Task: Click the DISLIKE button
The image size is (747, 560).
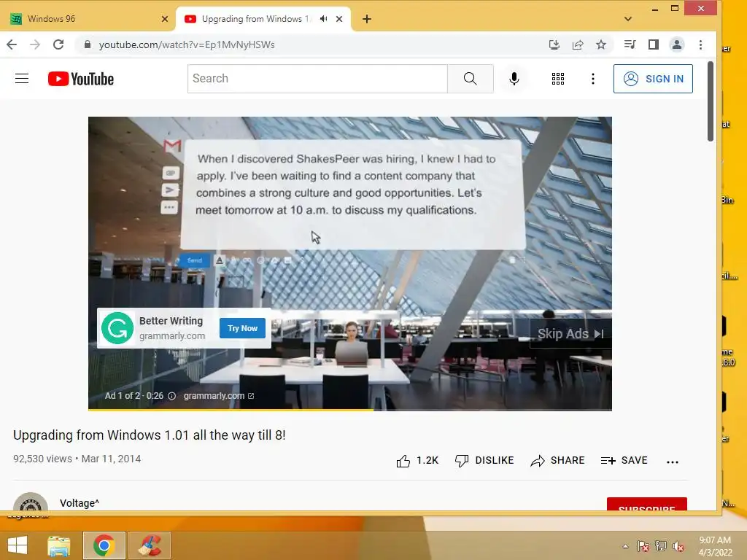Action: click(484, 461)
